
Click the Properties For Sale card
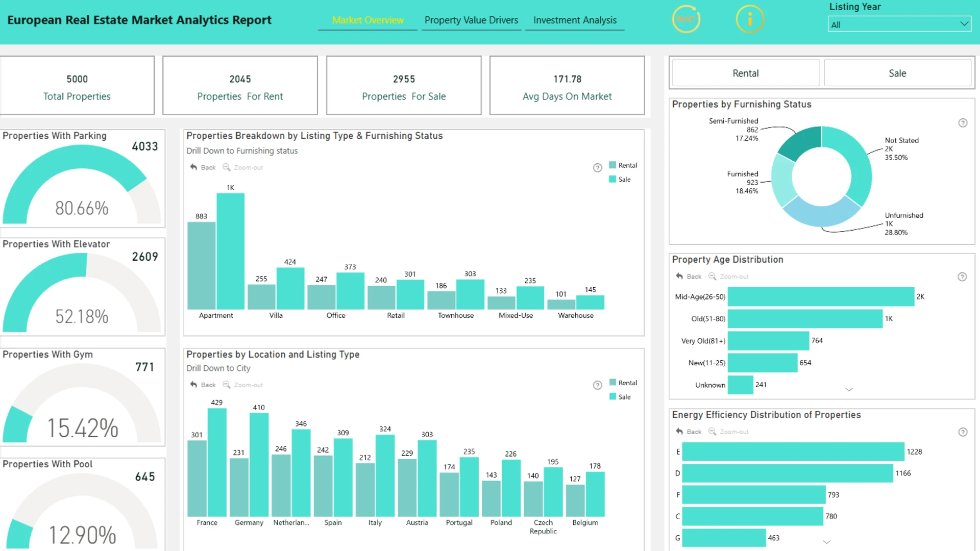click(x=404, y=86)
